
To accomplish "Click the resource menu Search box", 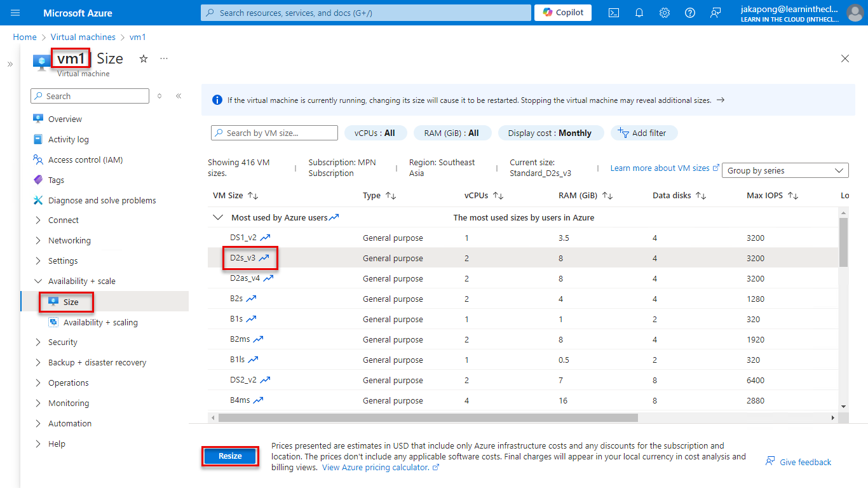I will (x=90, y=96).
